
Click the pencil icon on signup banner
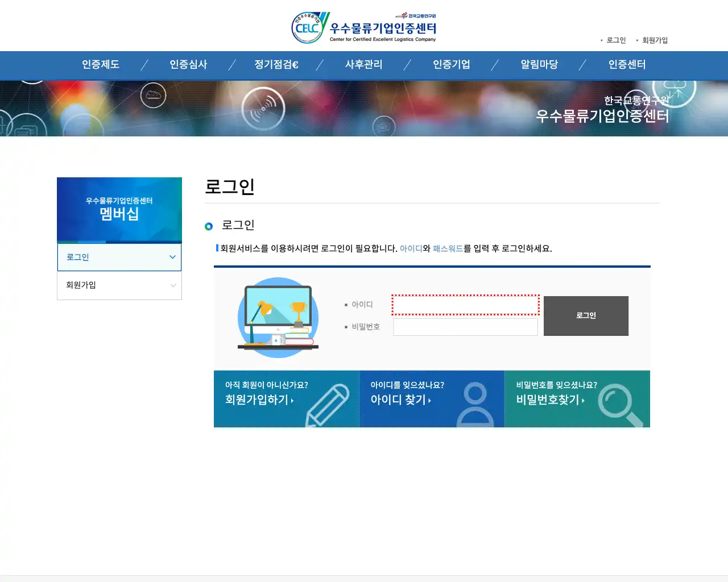pyautogui.click(x=328, y=405)
